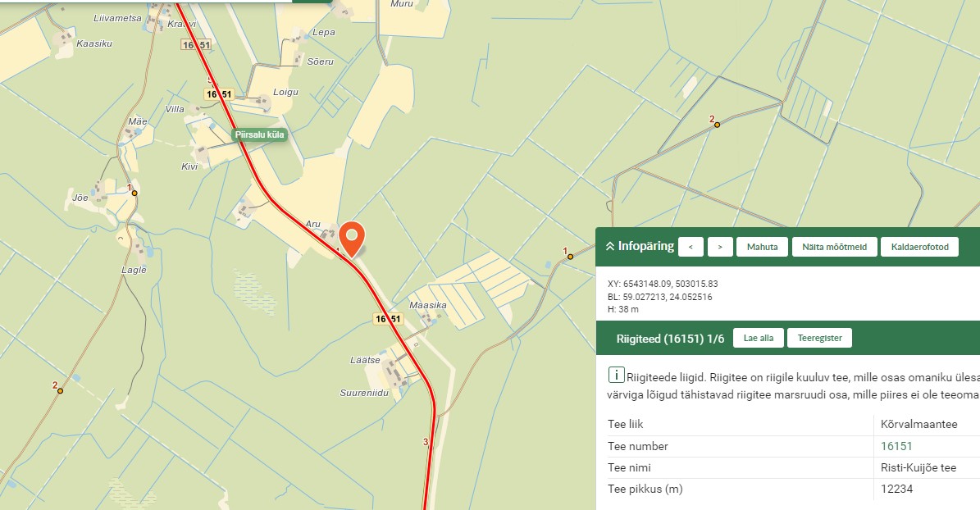Click the Mahuta button
This screenshot has height=510, width=980.
click(762, 247)
